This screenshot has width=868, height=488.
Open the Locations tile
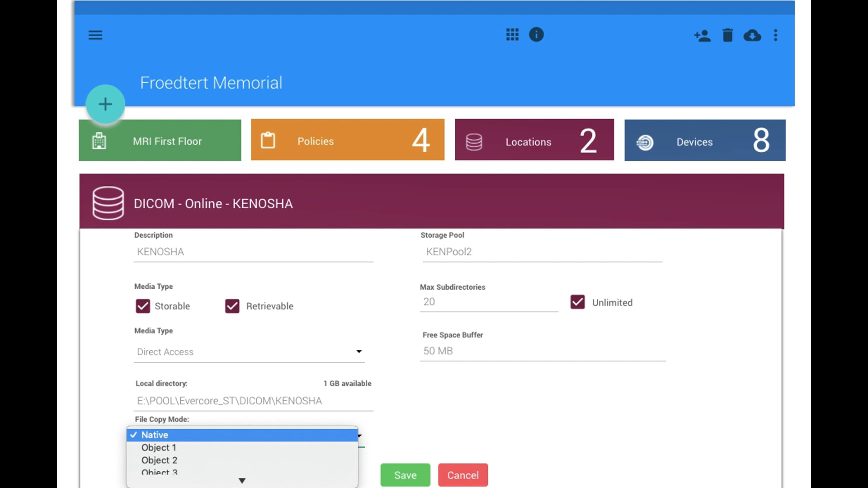click(534, 140)
